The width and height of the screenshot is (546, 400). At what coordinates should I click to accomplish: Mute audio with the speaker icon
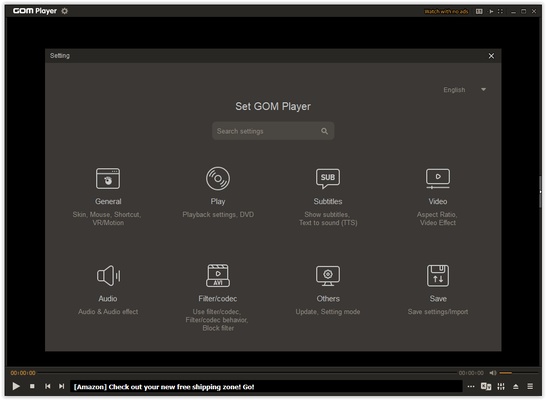click(x=493, y=373)
